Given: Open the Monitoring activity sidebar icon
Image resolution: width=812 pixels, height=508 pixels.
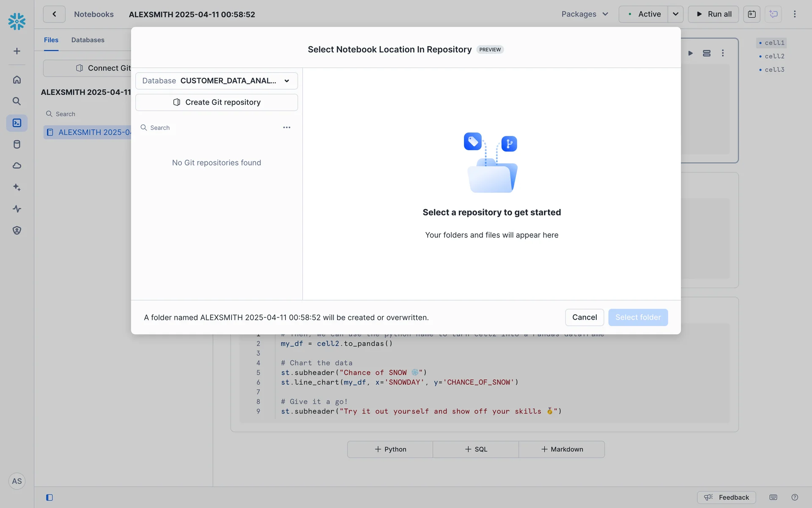Looking at the screenshot, I should (17, 209).
